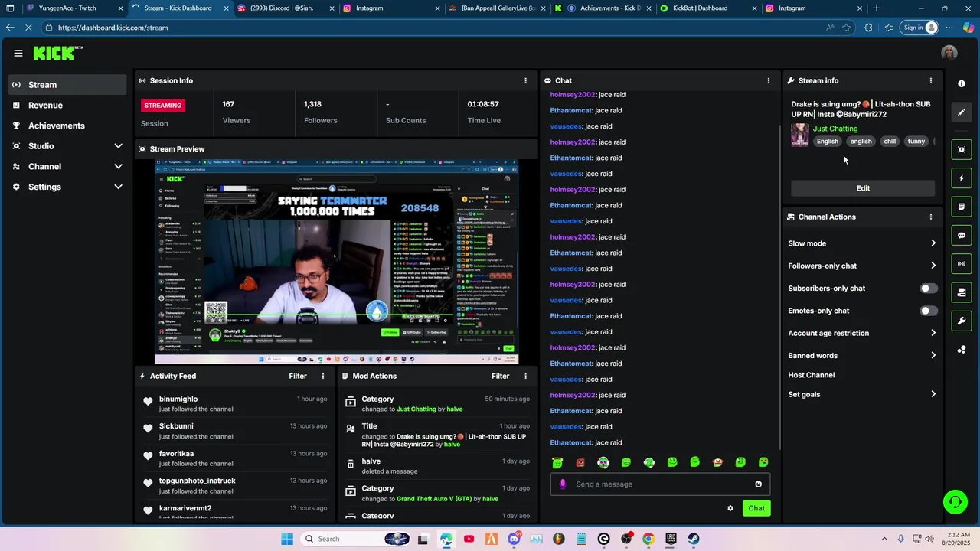980x551 pixels.
Task: Bookmark this page with the star icon
Action: 846,28
